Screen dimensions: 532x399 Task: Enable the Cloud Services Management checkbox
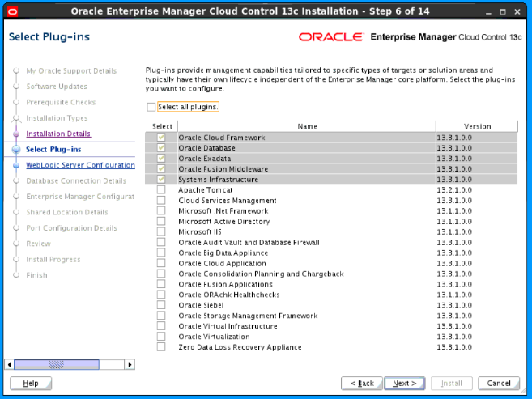pyautogui.click(x=161, y=200)
